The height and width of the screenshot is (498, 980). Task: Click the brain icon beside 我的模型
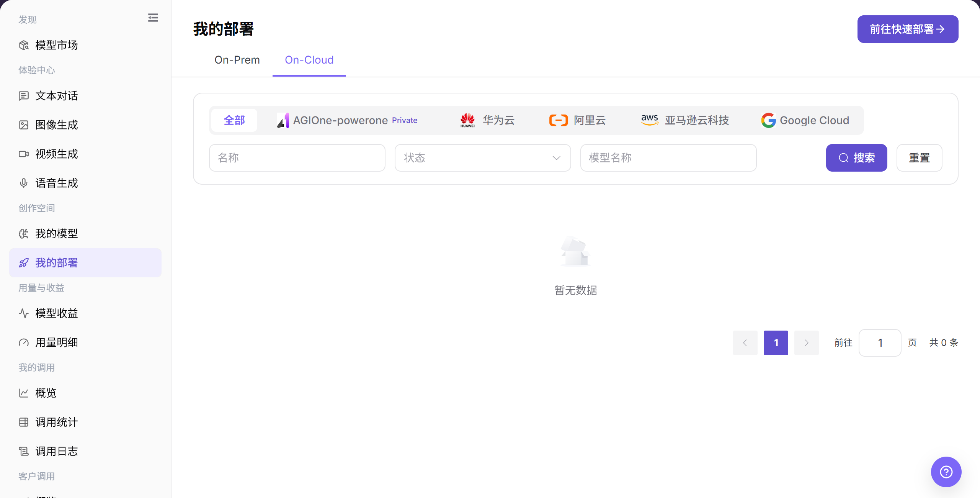click(x=24, y=234)
